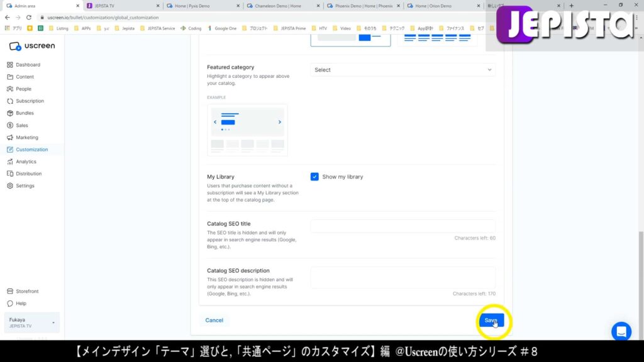The image size is (644, 362).
Task: Open the Subscription section link
Action: (30, 101)
